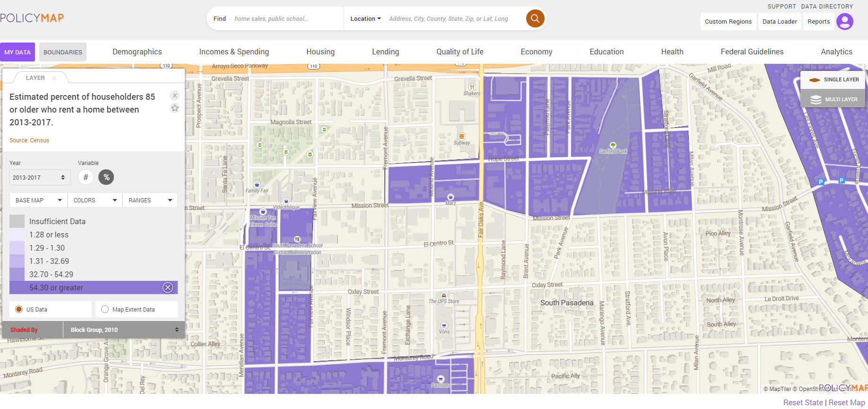Expand the Ranges dropdown
Viewport: 868px width, 409px height.
(x=150, y=200)
